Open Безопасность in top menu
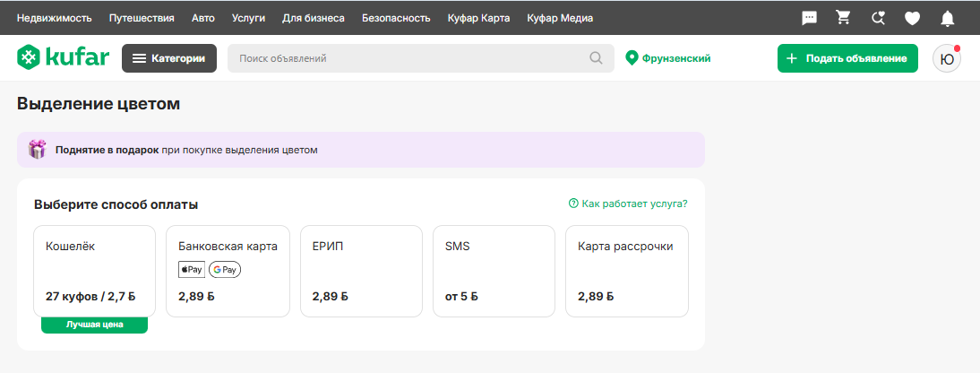Viewport: 980px width, 373px height. point(396,18)
